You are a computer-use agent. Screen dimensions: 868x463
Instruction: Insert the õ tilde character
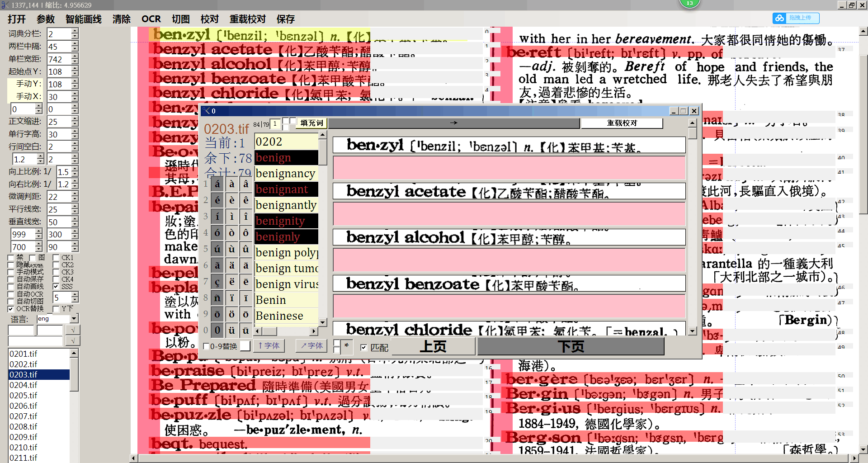tap(217, 314)
